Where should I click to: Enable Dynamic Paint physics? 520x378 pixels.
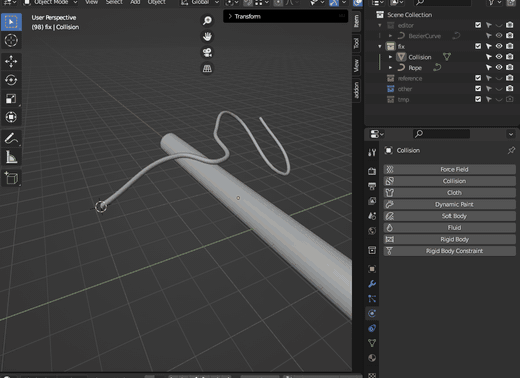point(450,204)
